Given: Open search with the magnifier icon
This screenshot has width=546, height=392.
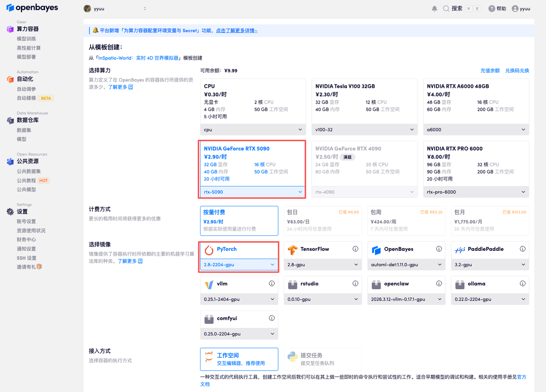Looking at the screenshot, I should coord(446,9).
